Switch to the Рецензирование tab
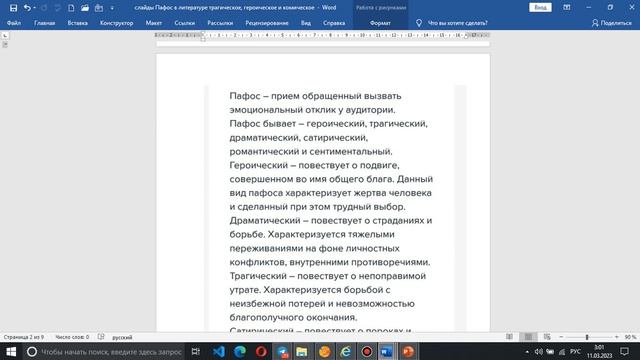640x360 pixels. point(267,23)
